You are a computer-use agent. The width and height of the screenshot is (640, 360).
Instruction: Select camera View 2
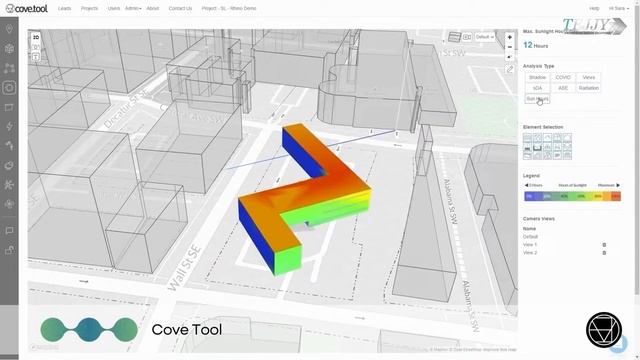(x=530, y=253)
